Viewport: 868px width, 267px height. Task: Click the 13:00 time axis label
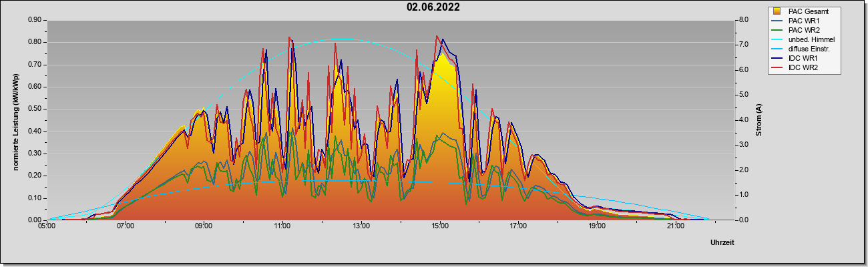coord(361,227)
